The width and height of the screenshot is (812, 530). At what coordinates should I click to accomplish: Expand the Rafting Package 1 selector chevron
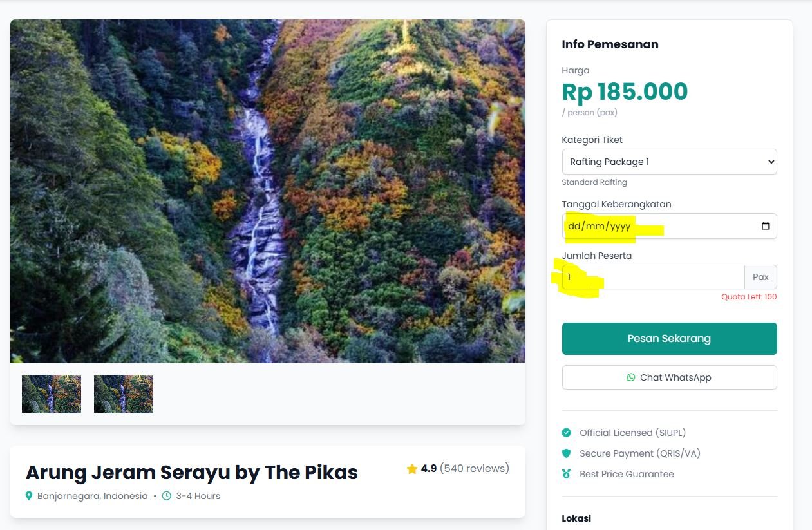tap(770, 162)
